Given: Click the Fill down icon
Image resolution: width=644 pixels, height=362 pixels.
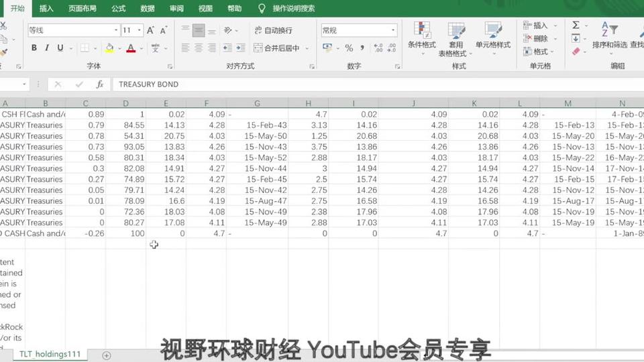Looking at the screenshot, I should point(576,39).
